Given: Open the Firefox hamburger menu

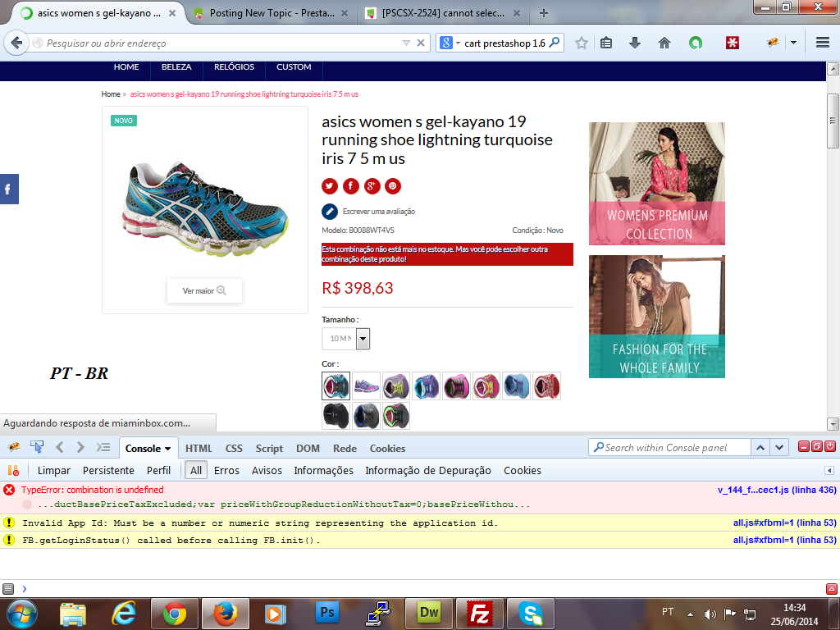Looking at the screenshot, I should (822, 43).
